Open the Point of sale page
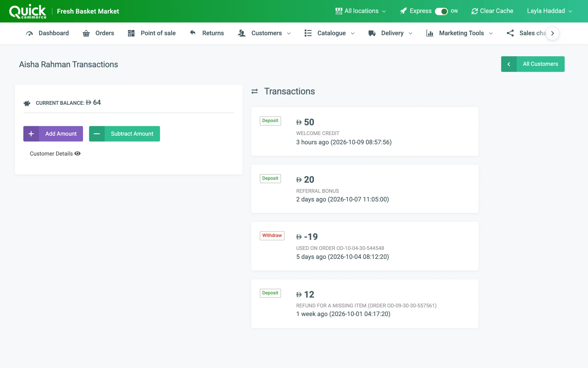Viewport: 588px width, 368px height. pos(152,33)
